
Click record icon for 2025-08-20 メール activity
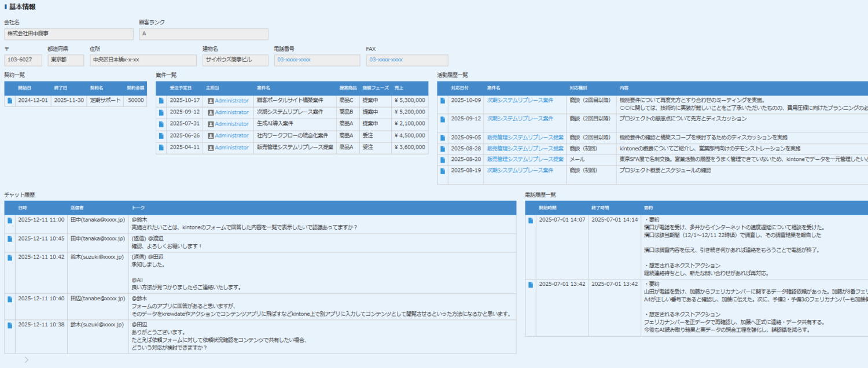[443, 159]
